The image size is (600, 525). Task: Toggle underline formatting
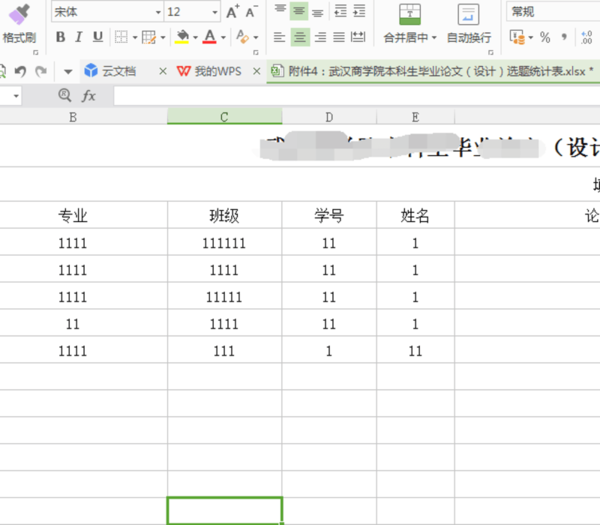[98, 37]
